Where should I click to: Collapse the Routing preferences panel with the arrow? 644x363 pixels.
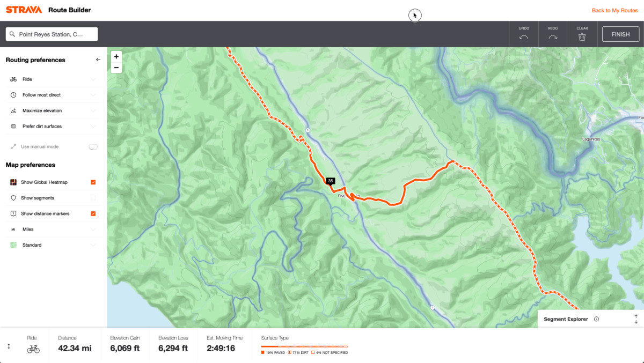pyautogui.click(x=98, y=60)
